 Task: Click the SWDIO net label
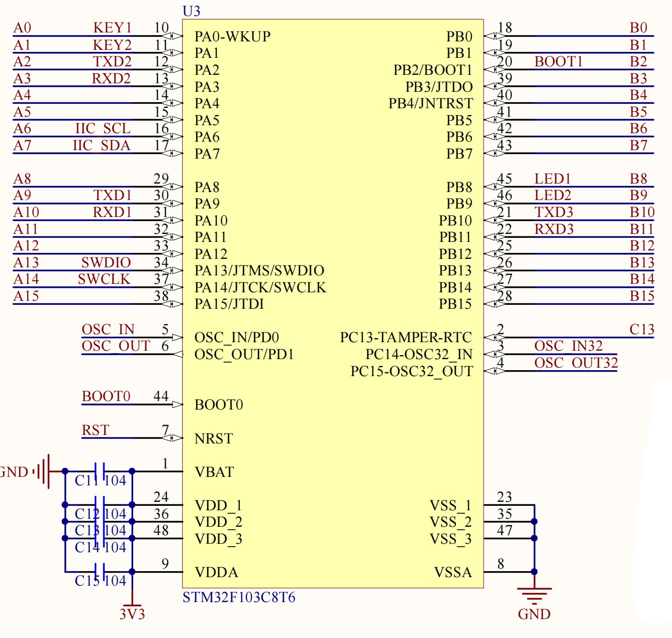click(x=106, y=262)
